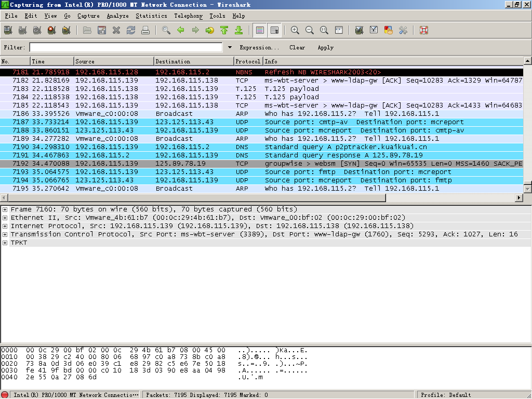The height and width of the screenshot is (399, 532).
Task: Click the Expression... button
Action: 259,47
